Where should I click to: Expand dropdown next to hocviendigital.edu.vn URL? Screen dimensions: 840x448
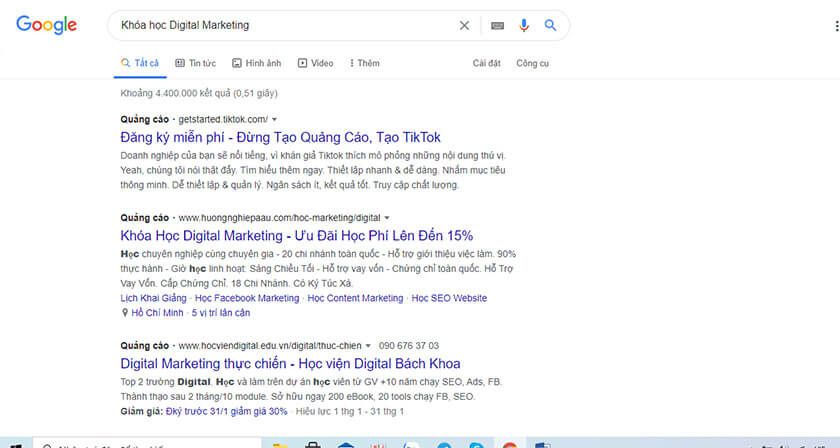click(x=368, y=346)
